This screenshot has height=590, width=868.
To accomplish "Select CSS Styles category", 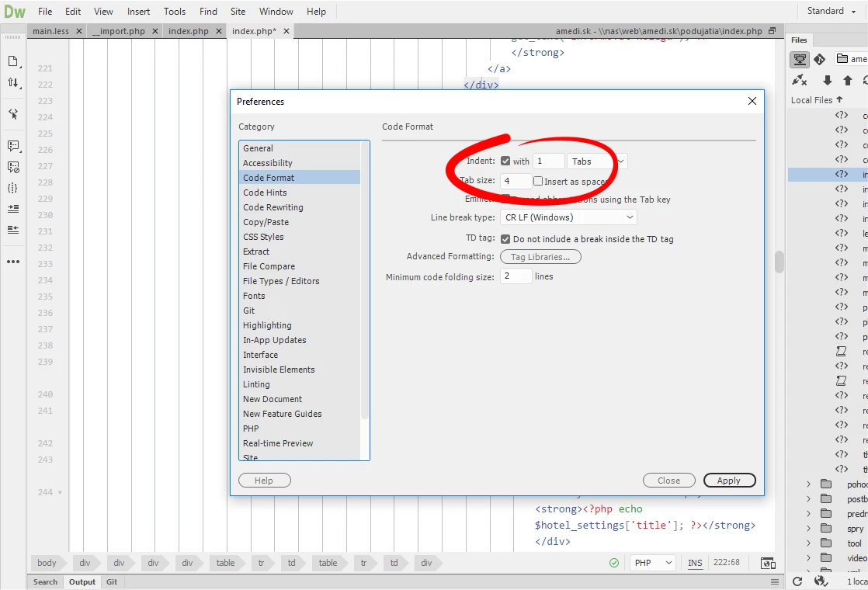I will (x=301, y=237).
